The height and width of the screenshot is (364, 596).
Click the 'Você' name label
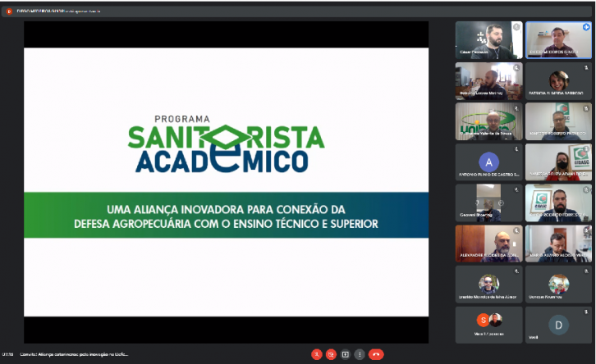click(x=534, y=338)
